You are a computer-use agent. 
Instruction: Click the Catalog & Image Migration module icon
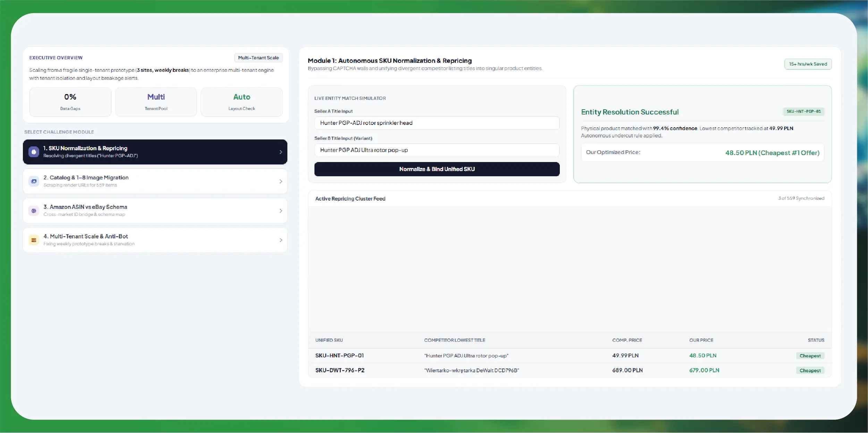click(34, 181)
